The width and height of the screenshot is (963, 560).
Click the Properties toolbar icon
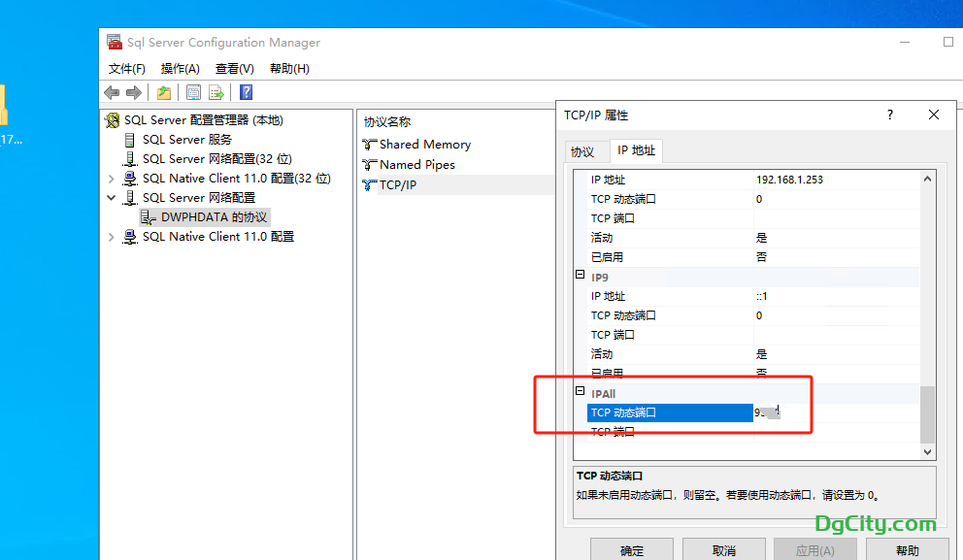[x=193, y=92]
